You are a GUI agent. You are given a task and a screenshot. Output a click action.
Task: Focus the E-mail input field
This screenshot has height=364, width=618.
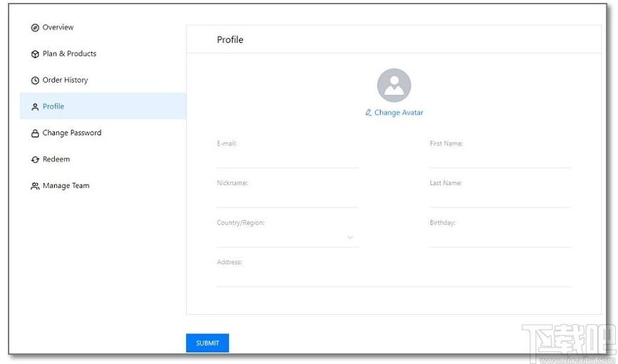click(x=287, y=159)
